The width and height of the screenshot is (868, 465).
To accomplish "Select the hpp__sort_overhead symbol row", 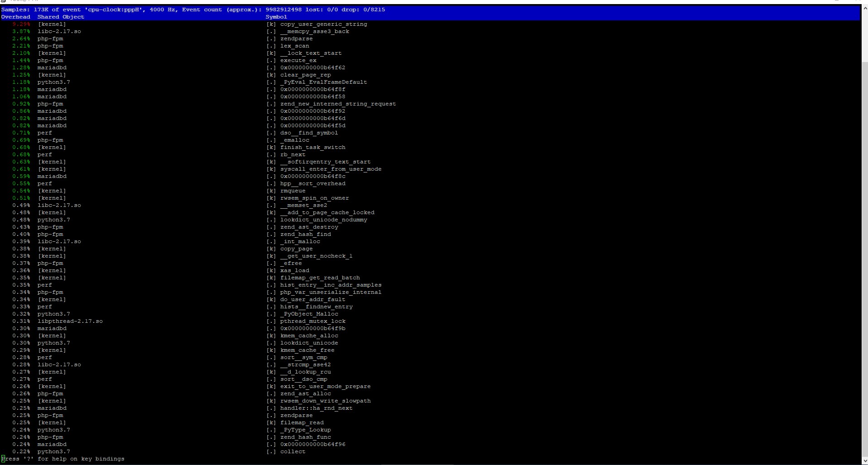I will pos(313,183).
